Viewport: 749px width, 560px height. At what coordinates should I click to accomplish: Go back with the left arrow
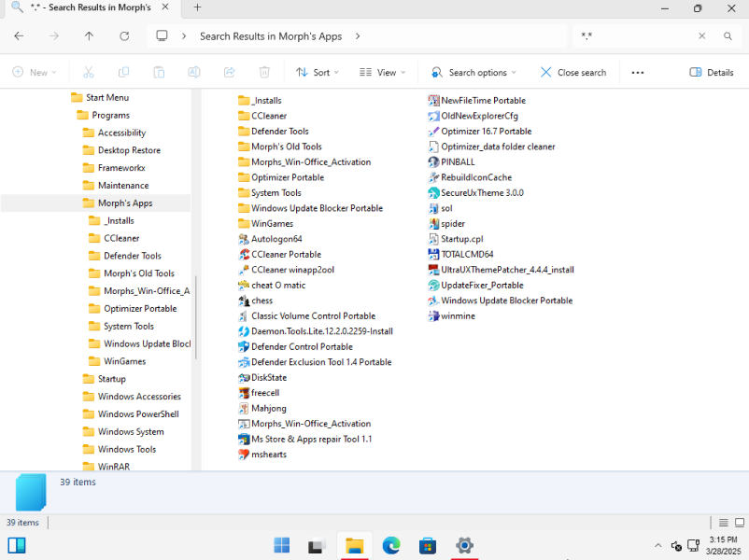click(19, 35)
